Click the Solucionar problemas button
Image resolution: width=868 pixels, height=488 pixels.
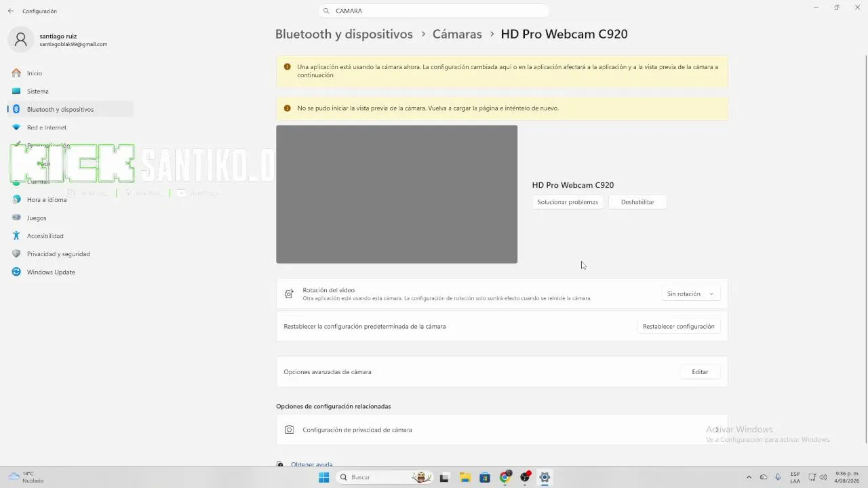(x=568, y=202)
